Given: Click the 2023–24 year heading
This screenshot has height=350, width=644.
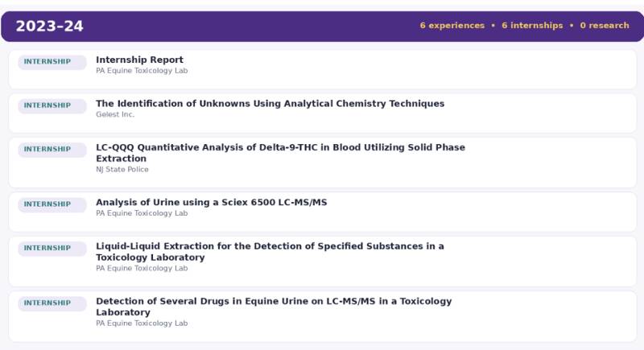Looking at the screenshot, I should (50, 27).
